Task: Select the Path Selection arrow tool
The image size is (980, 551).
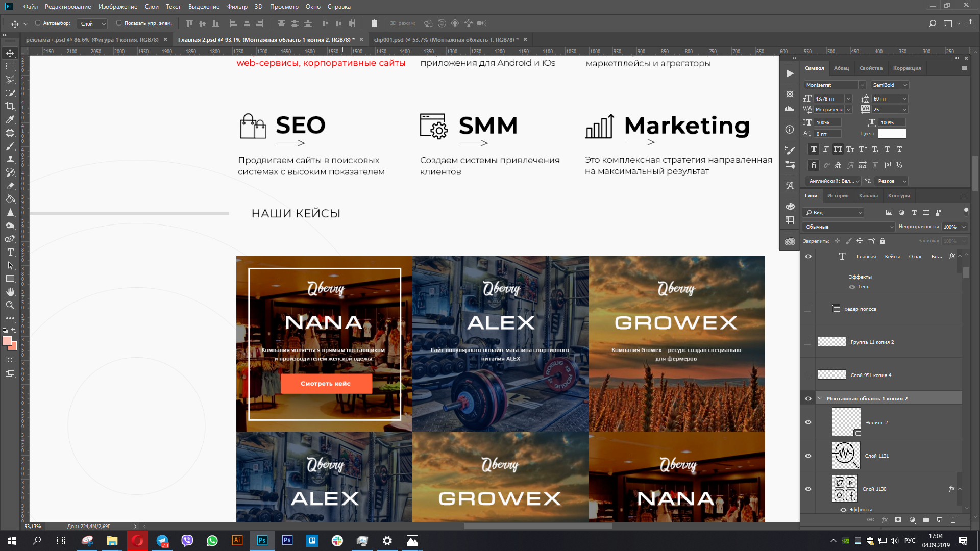Action: coord(10,265)
